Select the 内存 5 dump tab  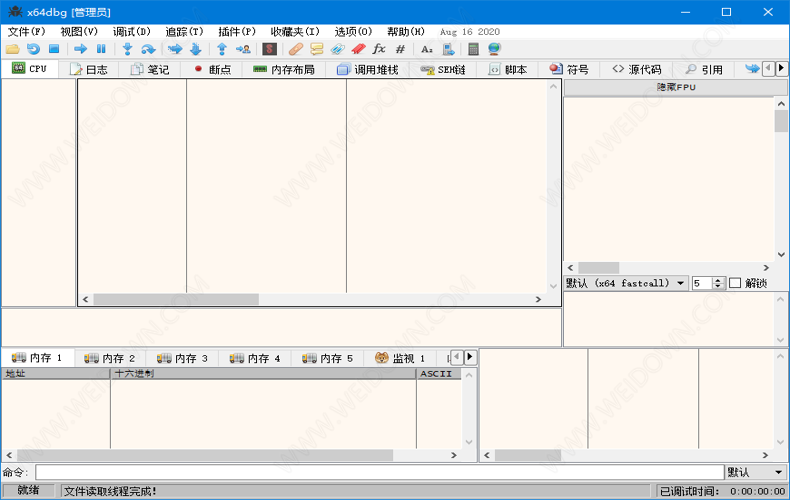coord(327,358)
